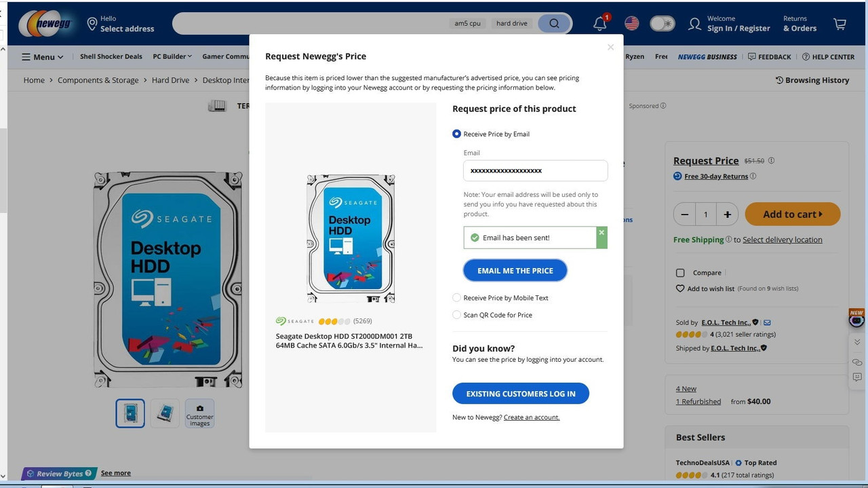
Task: Check the Compare checkbox
Action: pos(680,273)
